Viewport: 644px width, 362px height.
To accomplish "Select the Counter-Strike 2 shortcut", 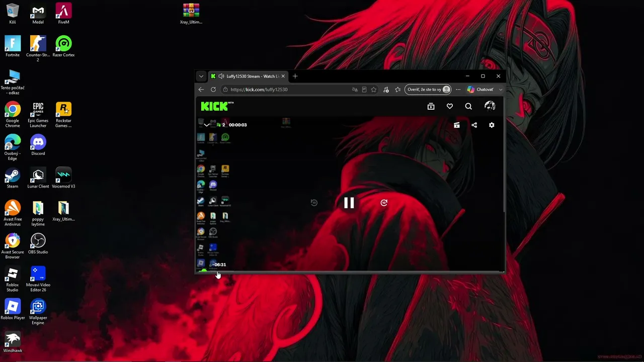I will (x=38, y=49).
